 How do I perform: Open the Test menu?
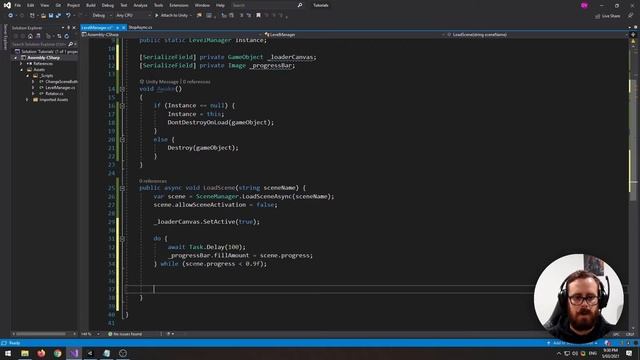pyautogui.click(x=124, y=5)
